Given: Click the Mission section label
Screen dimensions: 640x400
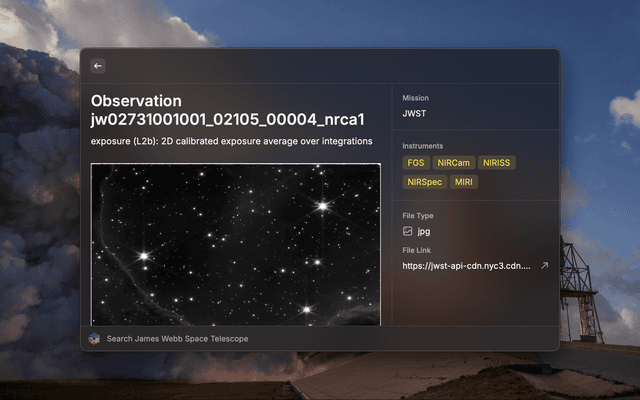Looking at the screenshot, I should [x=415, y=98].
